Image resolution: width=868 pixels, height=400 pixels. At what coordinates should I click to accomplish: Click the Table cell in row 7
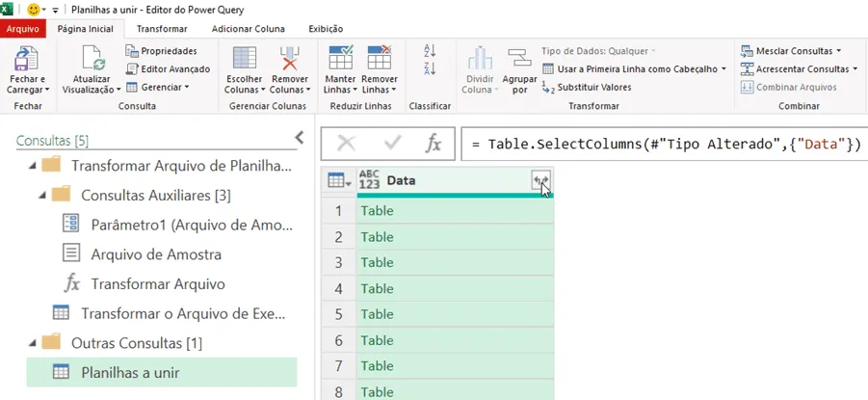pos(455,365)
